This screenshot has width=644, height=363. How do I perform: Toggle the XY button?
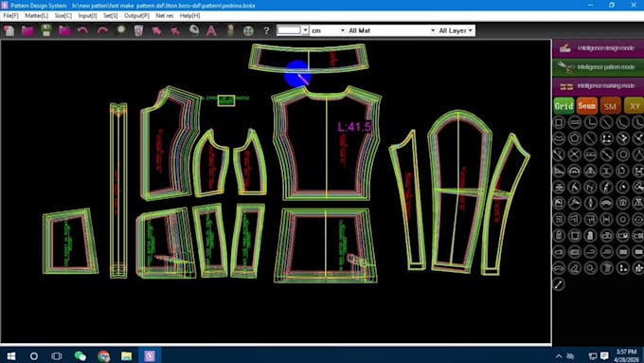click(634, 106)
